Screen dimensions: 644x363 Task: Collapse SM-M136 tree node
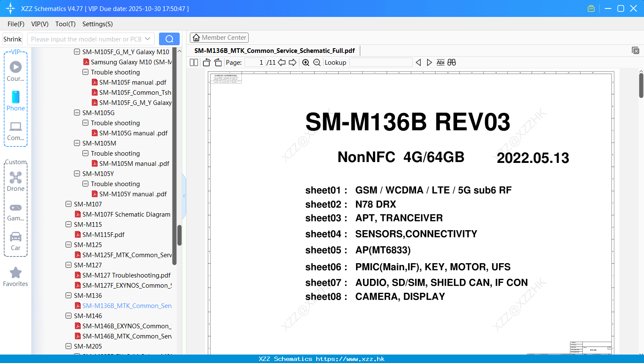[69, 295]
